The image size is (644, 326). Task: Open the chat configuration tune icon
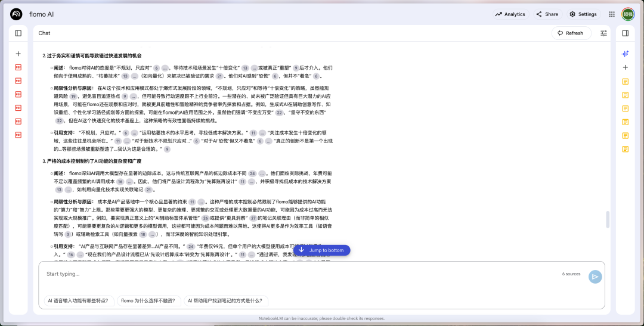[603, 33]
